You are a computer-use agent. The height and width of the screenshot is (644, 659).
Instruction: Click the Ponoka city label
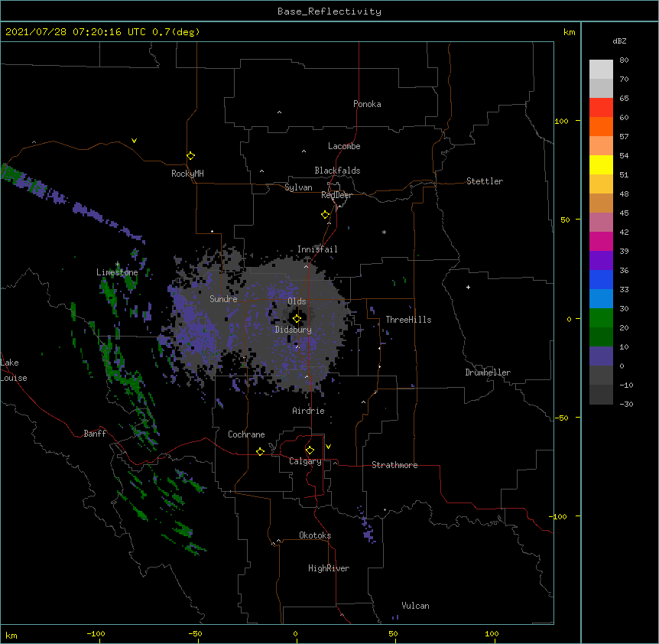(367, 104)
